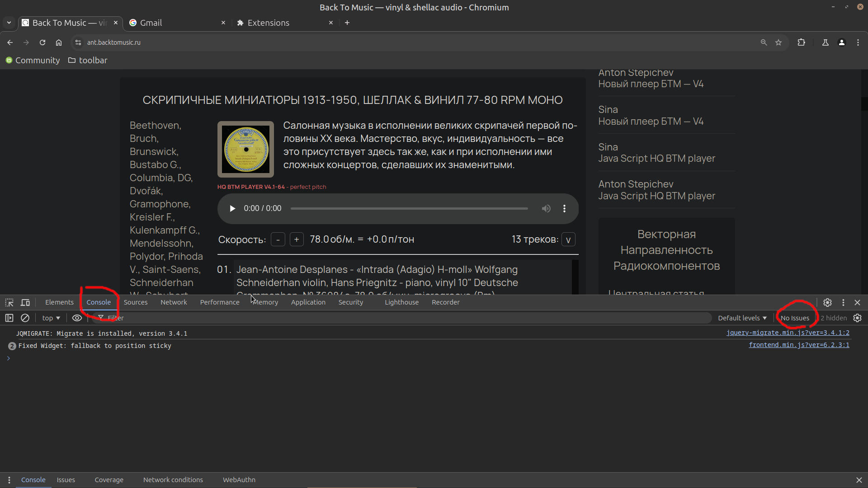Open the top JavaScript context dropdown
The width and height of the screenshot is (868, 488).
coord(51,318)
